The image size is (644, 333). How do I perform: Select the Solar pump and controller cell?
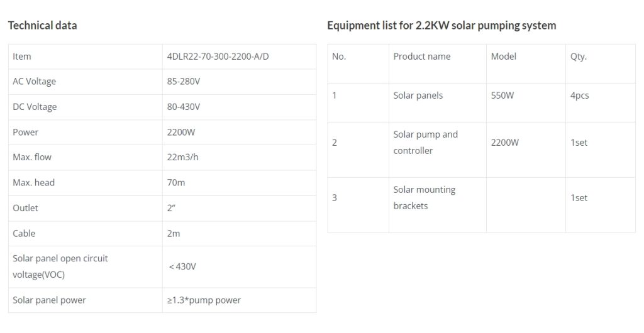[x=438, y=150]
